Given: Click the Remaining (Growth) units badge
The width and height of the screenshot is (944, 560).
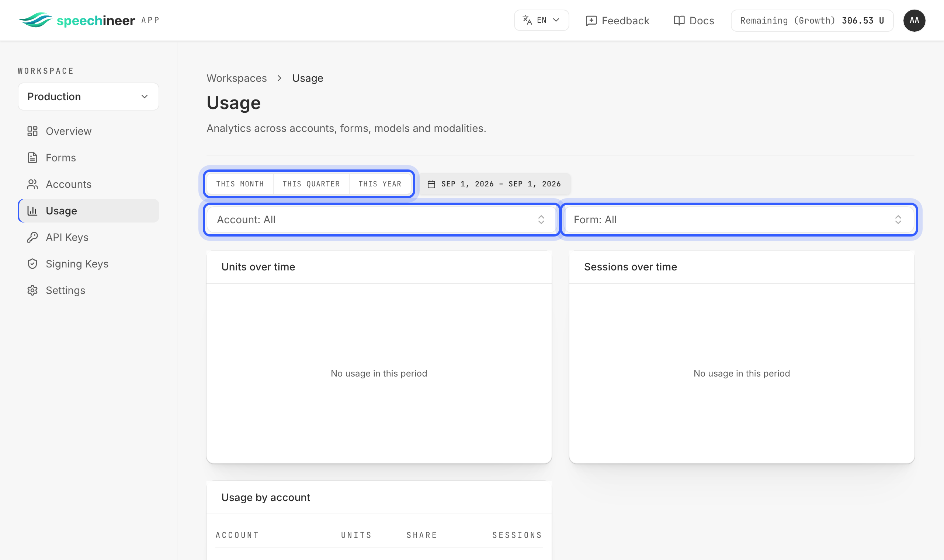Looking at the screenshot, I should (x=812, y=20).
